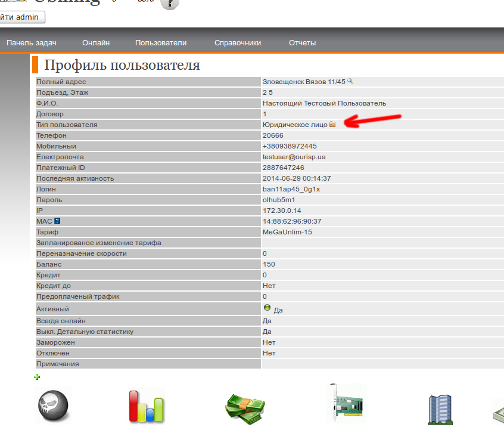Open the Онлайн menu item
The height and width of the screenshot is (427, 504).
pos(96,43)
